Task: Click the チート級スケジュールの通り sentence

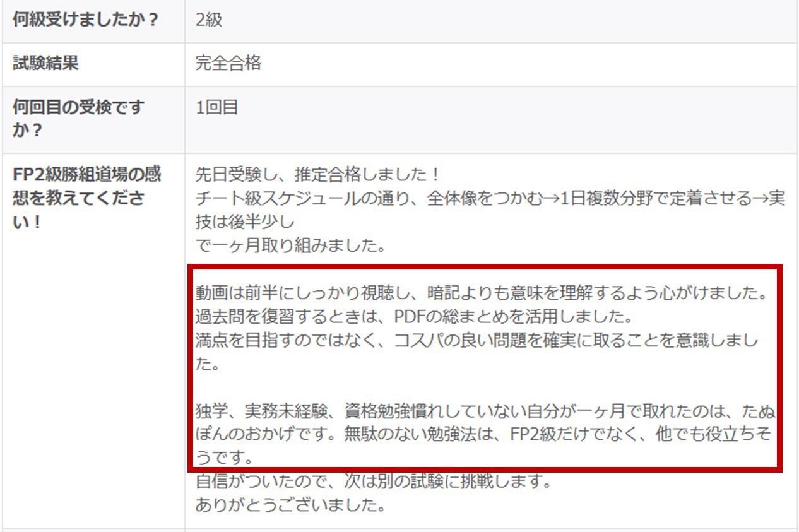Action: point(490,198)
